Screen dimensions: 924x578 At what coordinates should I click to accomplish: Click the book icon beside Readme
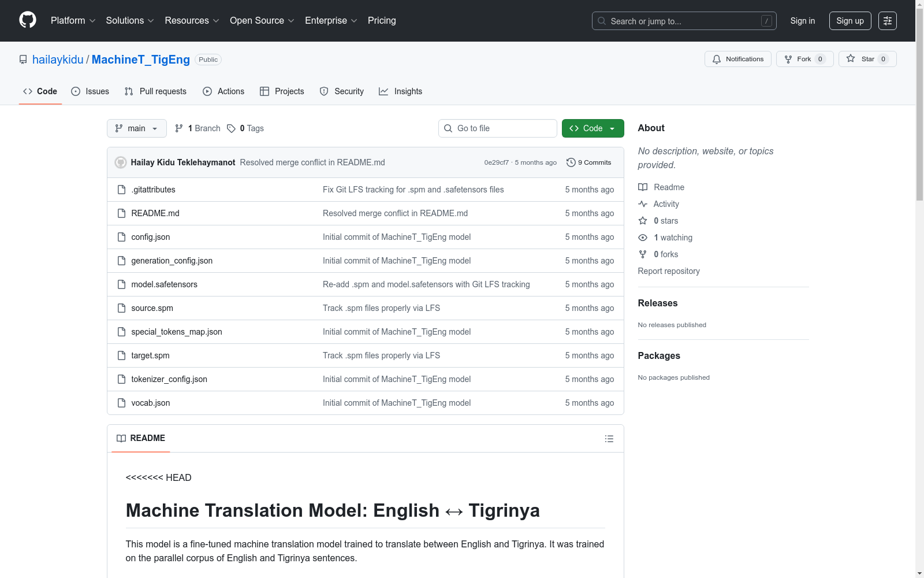(x=643, y=187)
